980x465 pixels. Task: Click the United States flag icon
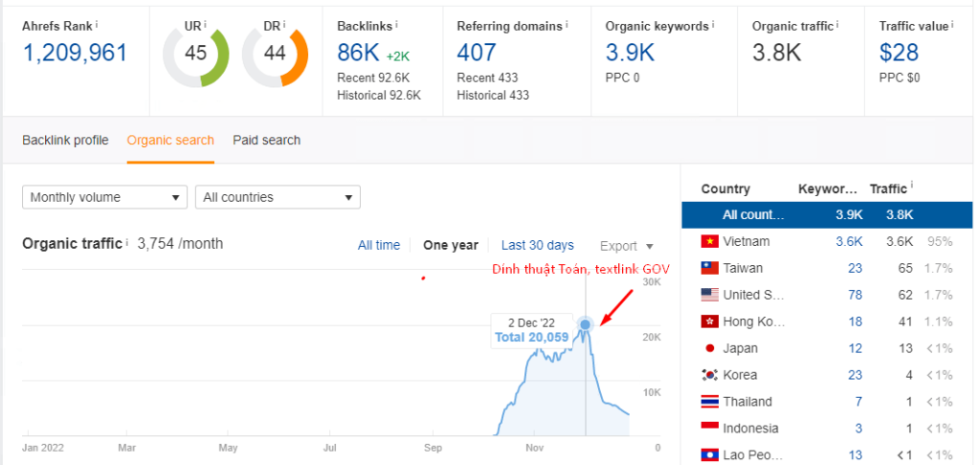coord(709,295)
